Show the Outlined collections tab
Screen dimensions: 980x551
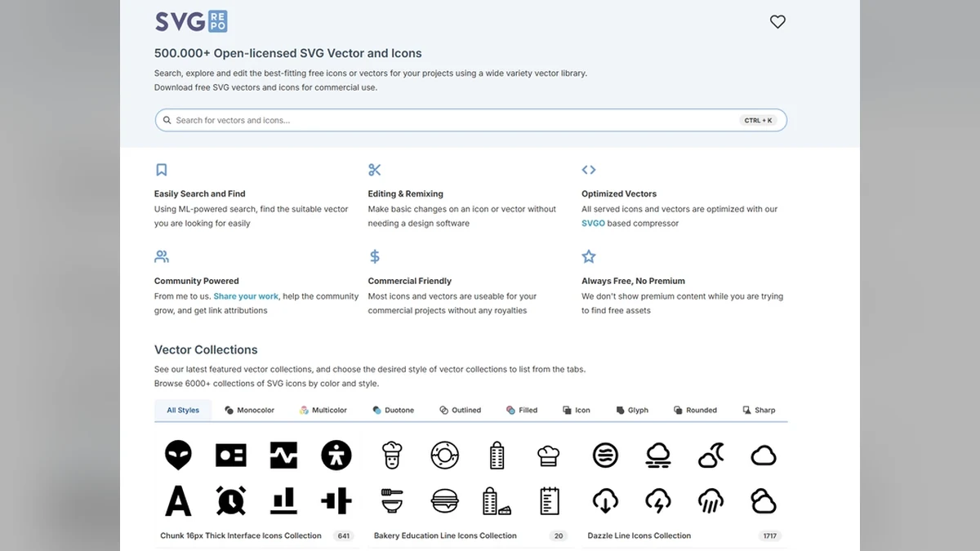click(460, 410)
